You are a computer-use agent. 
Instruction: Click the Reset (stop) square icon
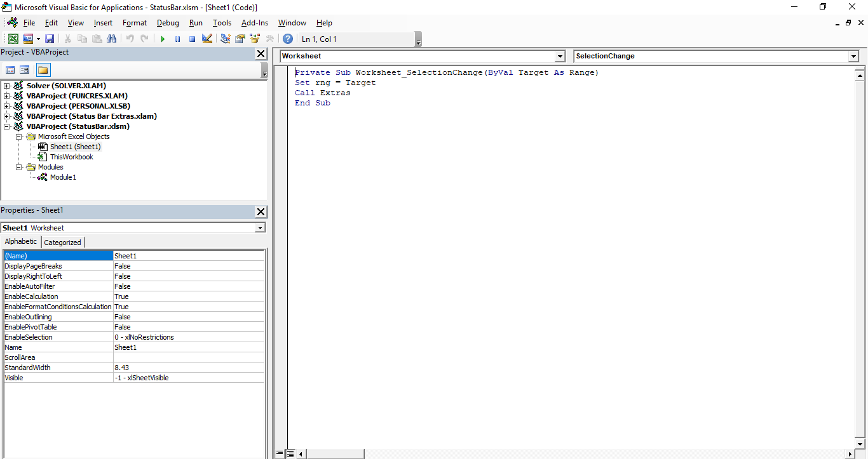point(192,39)
